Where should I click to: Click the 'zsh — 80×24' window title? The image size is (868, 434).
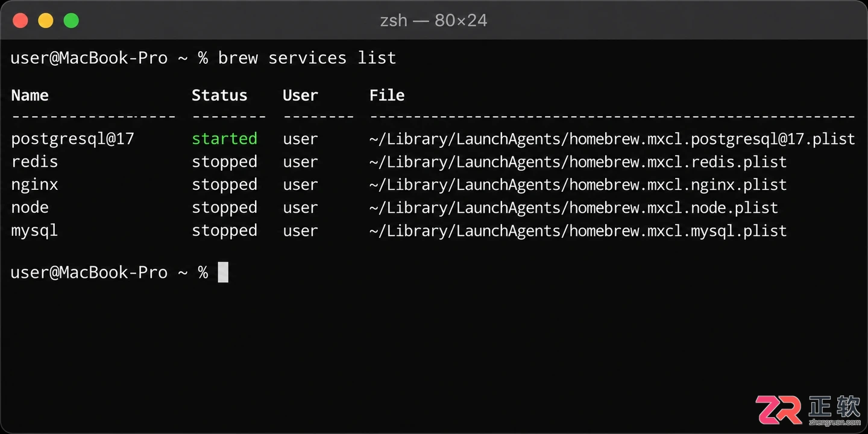[433, 20]
